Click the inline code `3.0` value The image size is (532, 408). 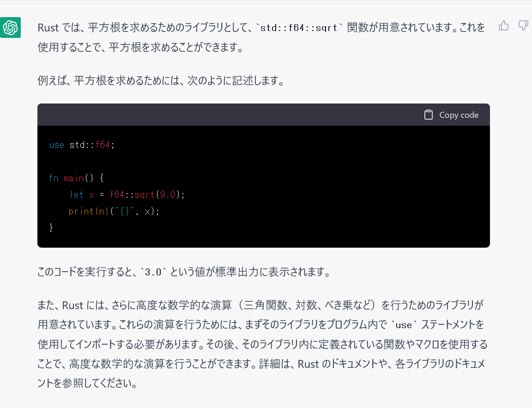tap(153, 272)
